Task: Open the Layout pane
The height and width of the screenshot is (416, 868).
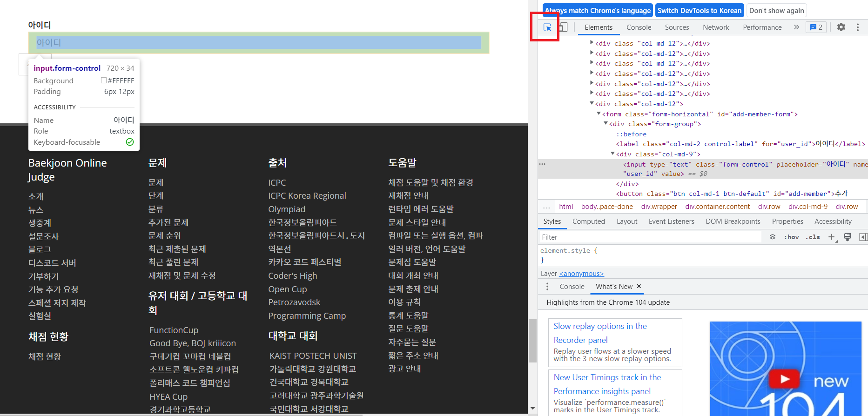Action: pyautogui.click(x=627, y=221)
